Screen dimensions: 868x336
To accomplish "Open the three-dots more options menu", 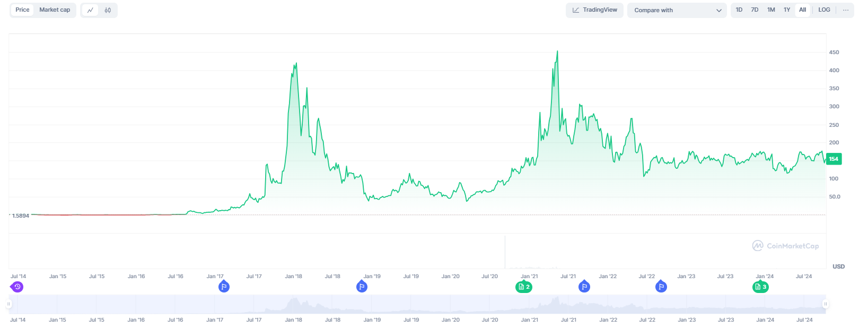I will point(846,10).
